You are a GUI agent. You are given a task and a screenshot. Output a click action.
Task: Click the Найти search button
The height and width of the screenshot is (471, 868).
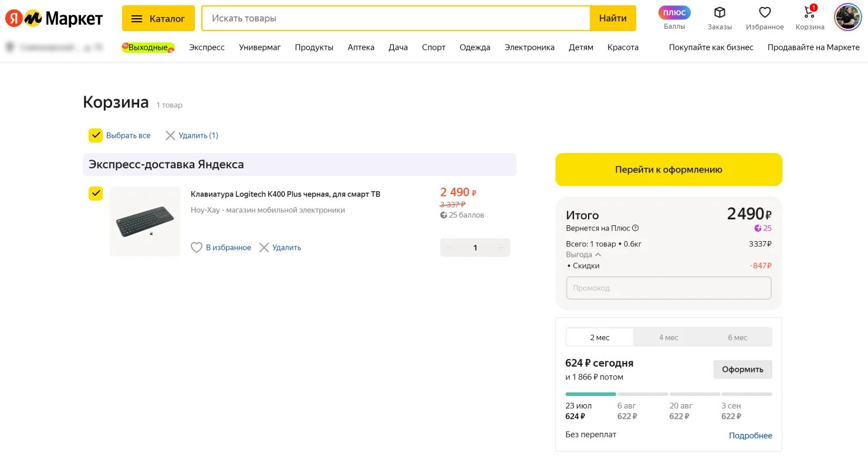pos(613,18)
